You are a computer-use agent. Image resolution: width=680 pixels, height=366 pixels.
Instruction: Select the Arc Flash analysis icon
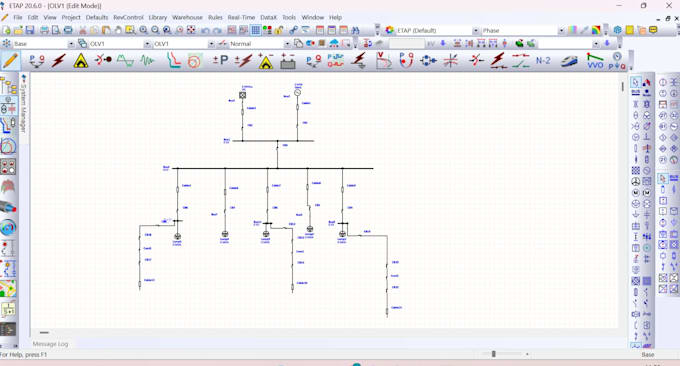click(81, 61)
